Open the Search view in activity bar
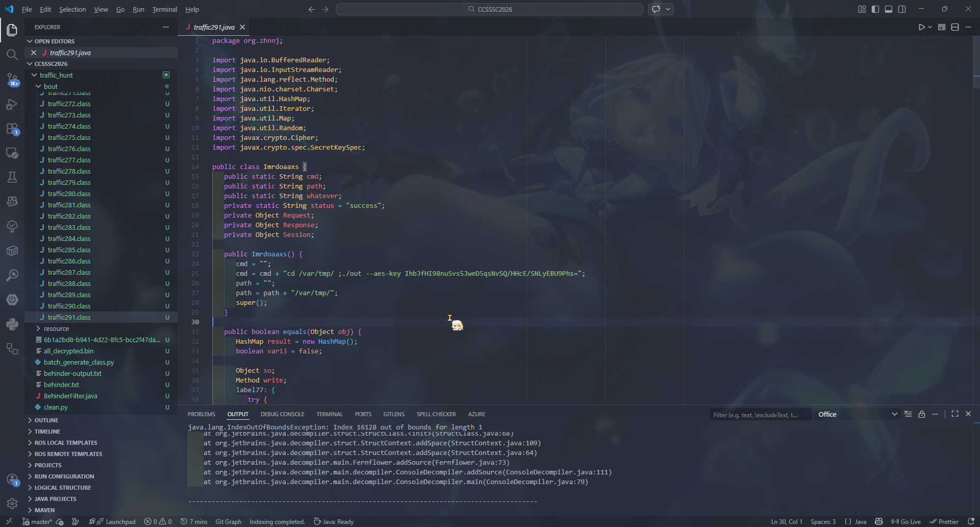The image size is (980, 527). click(x=12, y=55)
